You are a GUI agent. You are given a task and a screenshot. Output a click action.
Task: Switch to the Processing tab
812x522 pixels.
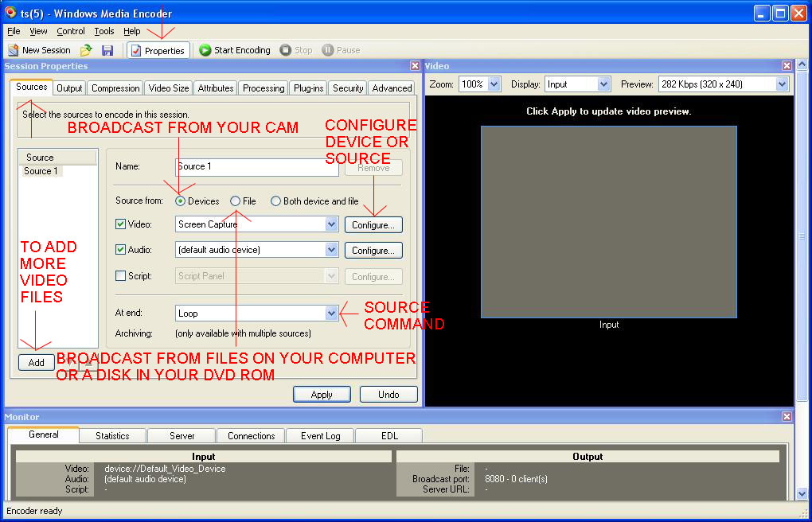(x=264, y=88)
